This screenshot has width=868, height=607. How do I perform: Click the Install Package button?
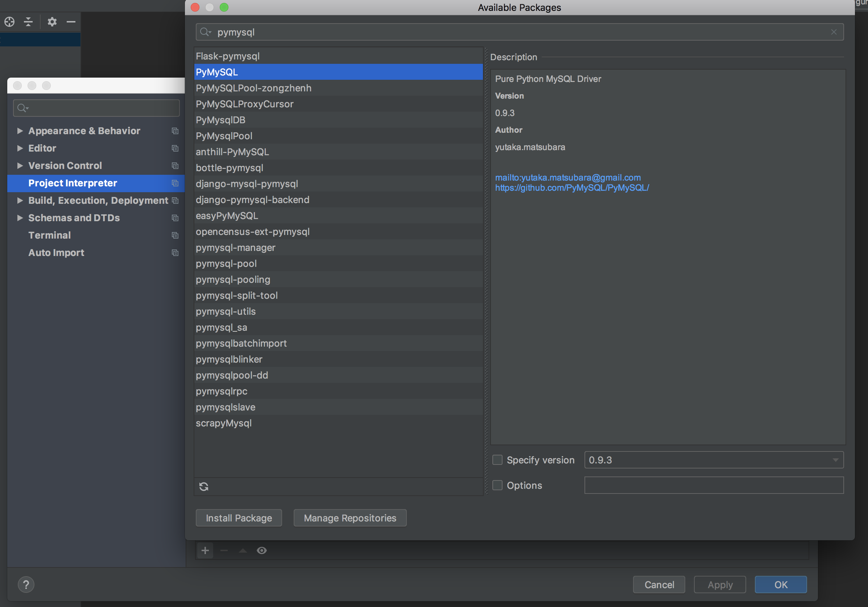pos(239,518)
